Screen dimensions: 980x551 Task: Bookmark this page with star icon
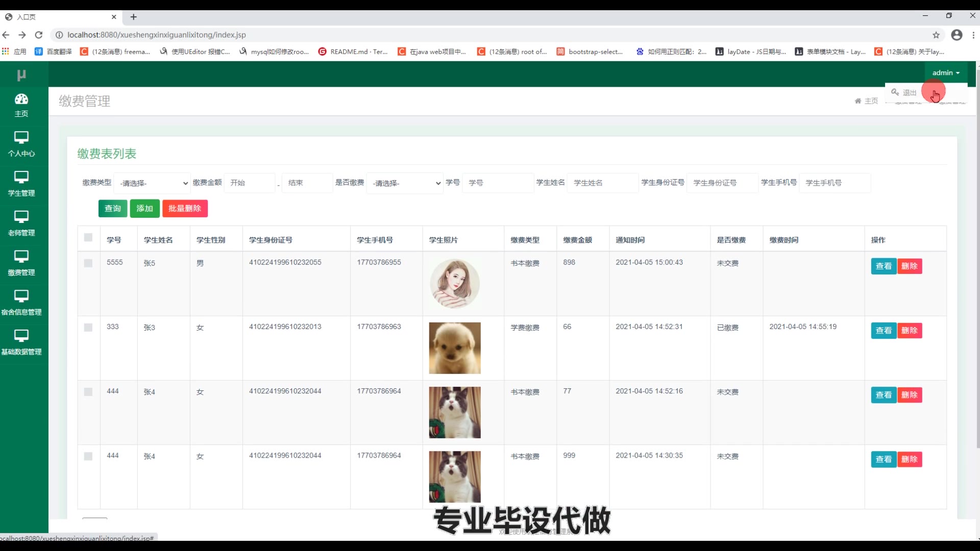coord(936,35)
